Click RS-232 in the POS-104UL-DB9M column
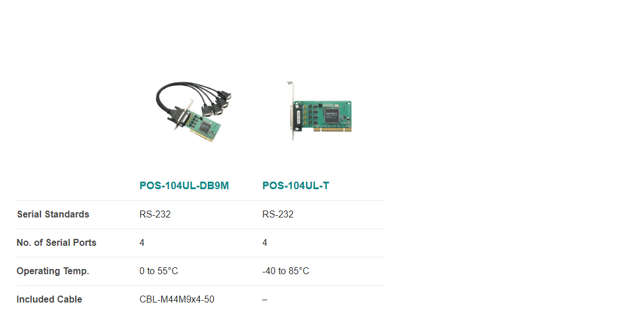644x317 pixels. pyautogui.click(x=155, y=214)
